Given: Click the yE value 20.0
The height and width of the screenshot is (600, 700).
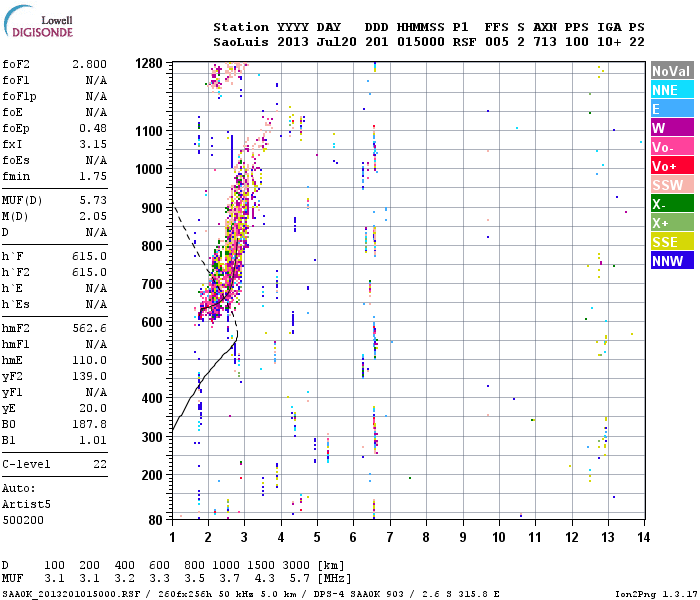Looking at the screenshot, I should (93, 409).
